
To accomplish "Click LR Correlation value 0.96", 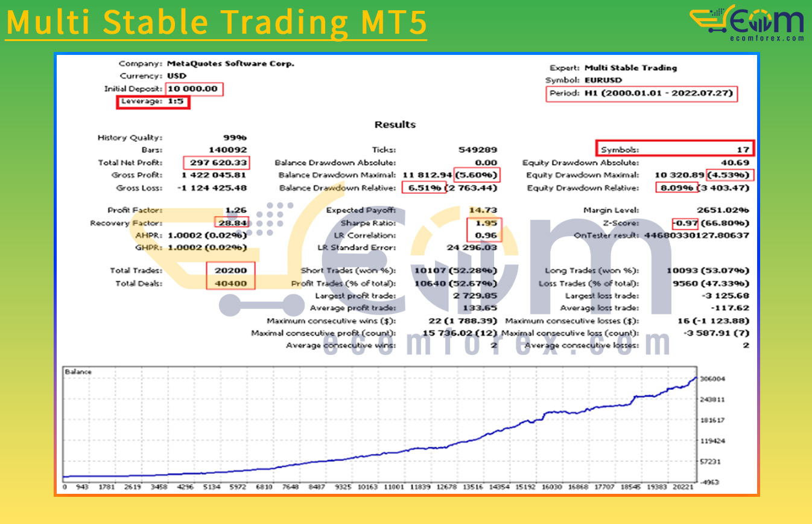I will click(487, 235).
